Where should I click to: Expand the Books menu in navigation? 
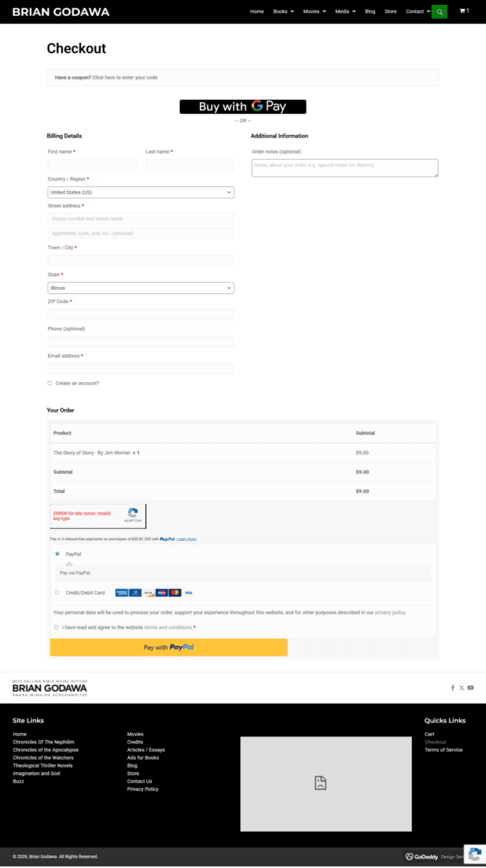pyautogui.click(x=284, y=11)
